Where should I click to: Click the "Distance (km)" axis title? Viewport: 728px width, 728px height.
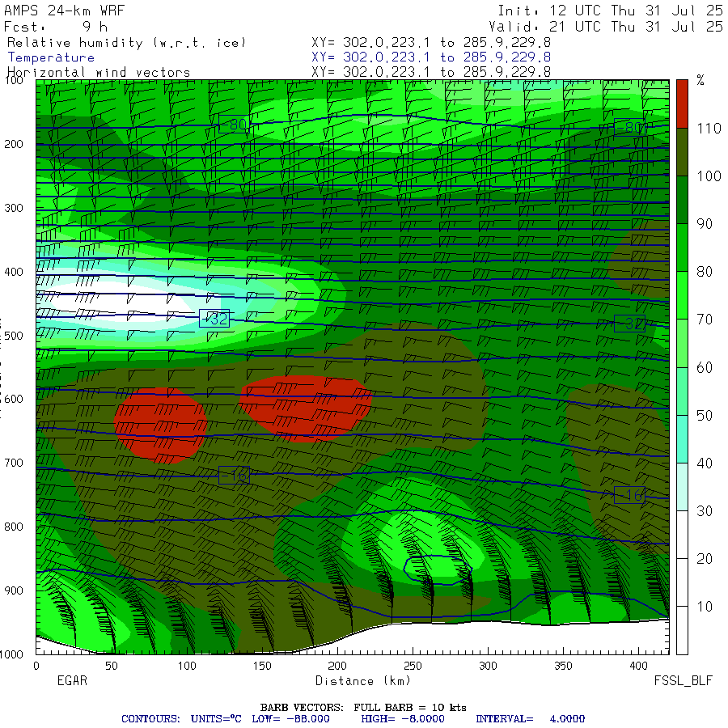(x=363, y=681)
